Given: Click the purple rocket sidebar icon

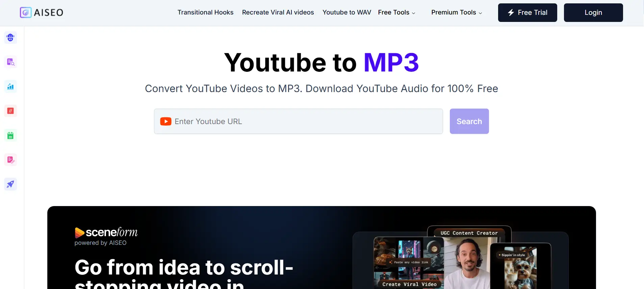Looking at the screenshot, I should click(x=10, y=184).
